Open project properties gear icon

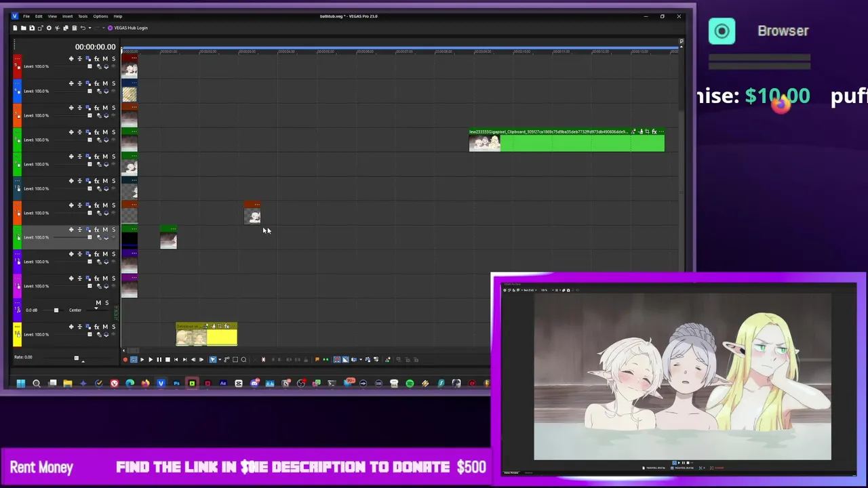(x=49, y=28)
